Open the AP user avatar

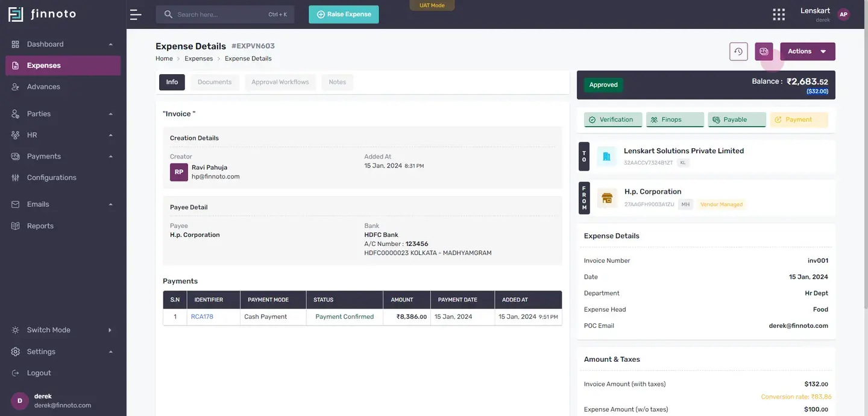(843, 14)
